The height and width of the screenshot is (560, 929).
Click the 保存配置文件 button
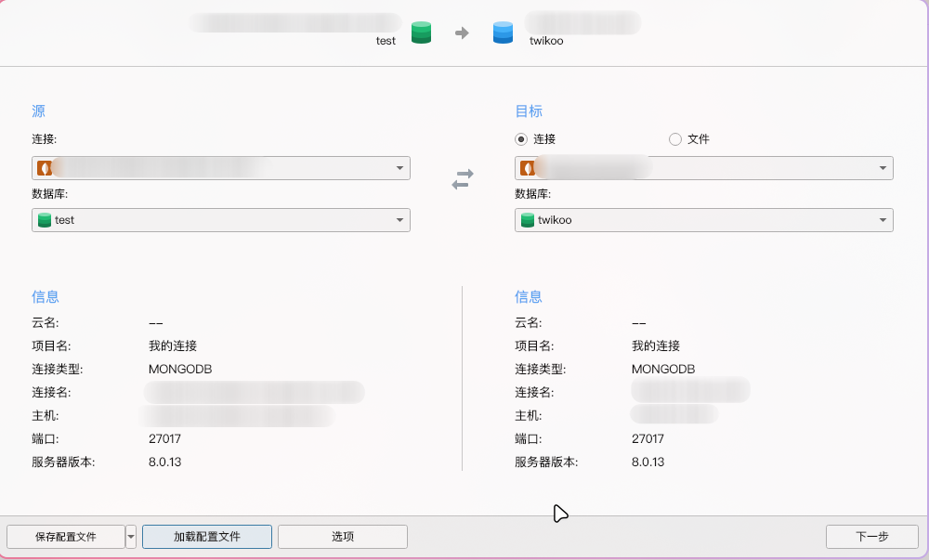point(65,537)
